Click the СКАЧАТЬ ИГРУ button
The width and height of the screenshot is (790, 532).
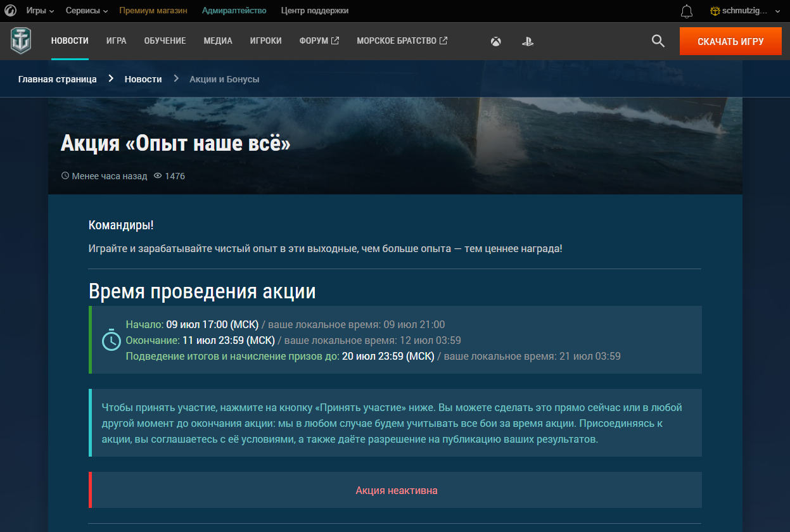(x=730, y=41)
